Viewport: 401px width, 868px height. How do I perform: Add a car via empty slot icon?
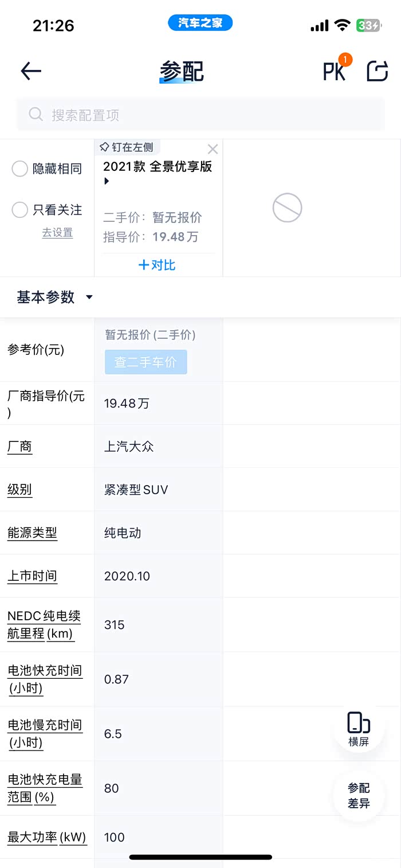pos(287,208)
